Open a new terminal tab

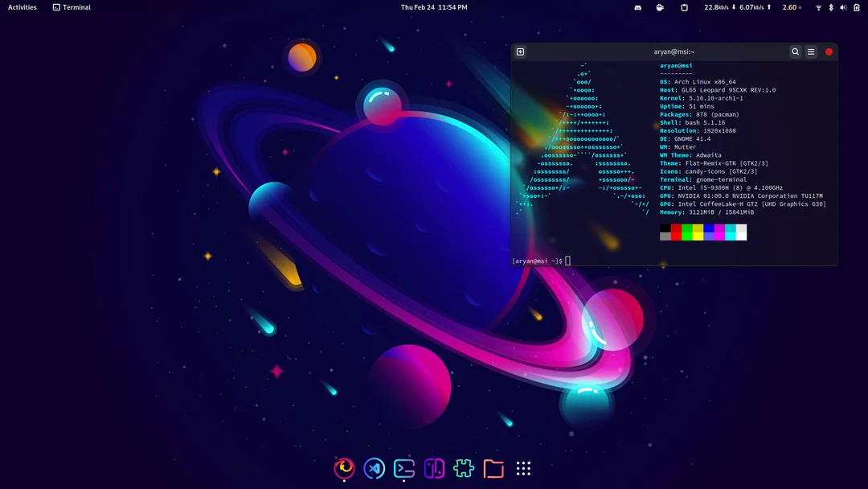520,51
